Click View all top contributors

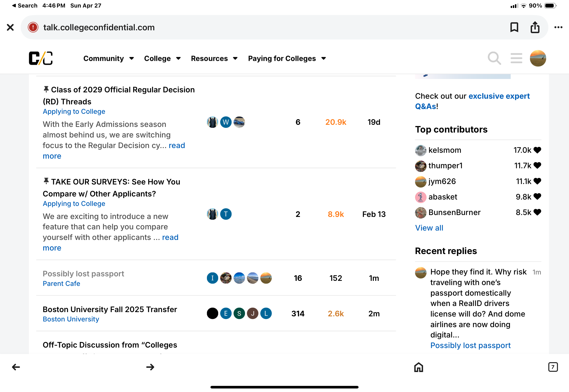429,228
